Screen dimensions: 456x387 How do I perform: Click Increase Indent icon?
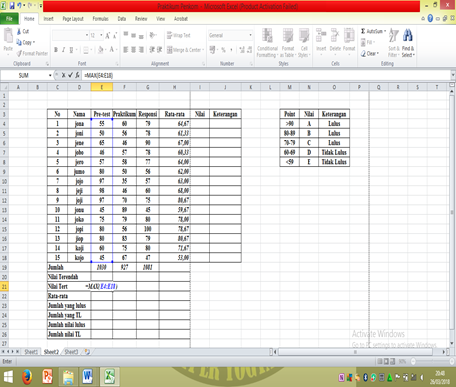pyautogui.click(x=159, y=50)
